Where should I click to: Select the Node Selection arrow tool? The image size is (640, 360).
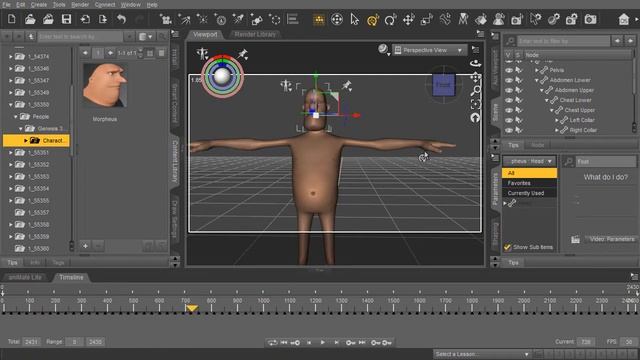[354, 19]
